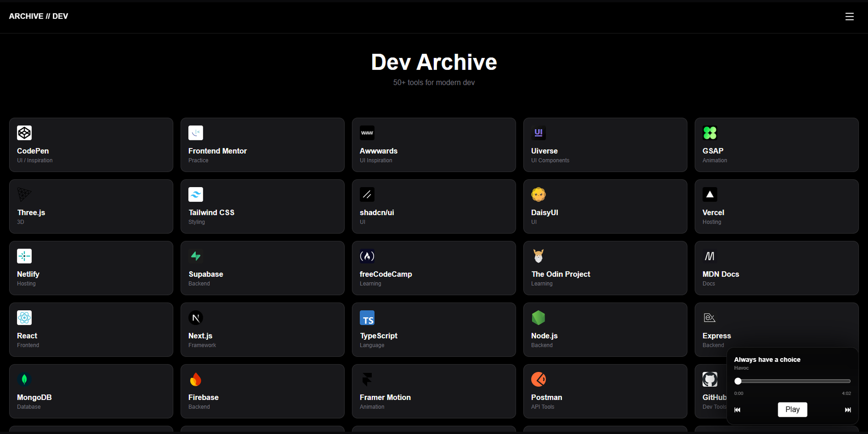The width and height of the screenshot is (868, 434).
Task: Click the Framer Motion logo icon
Action: (367, 379)
